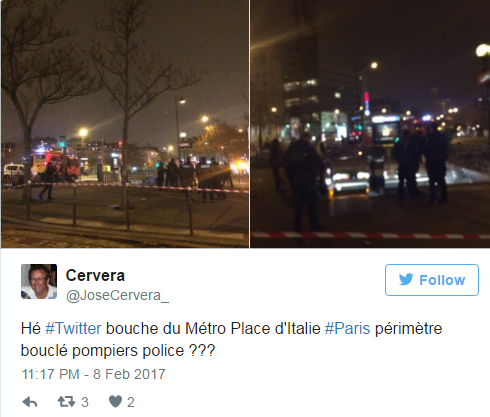Click the retweet count 3
Image resolution: width=490 pixels, height=417 pixels.
(85, 402)
